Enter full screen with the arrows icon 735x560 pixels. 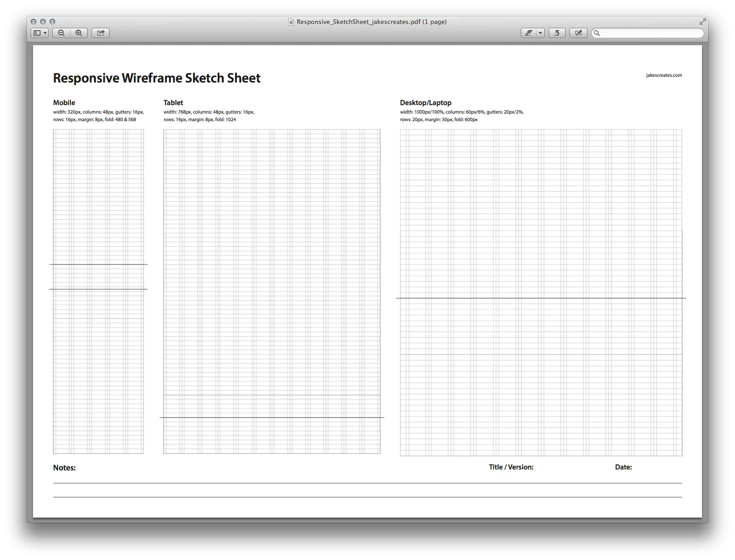(702, 22)
